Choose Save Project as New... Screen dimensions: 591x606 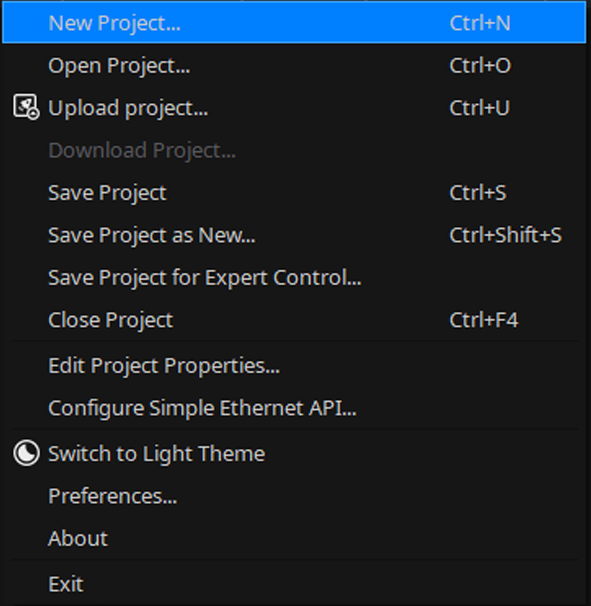[x=294, y=235]
